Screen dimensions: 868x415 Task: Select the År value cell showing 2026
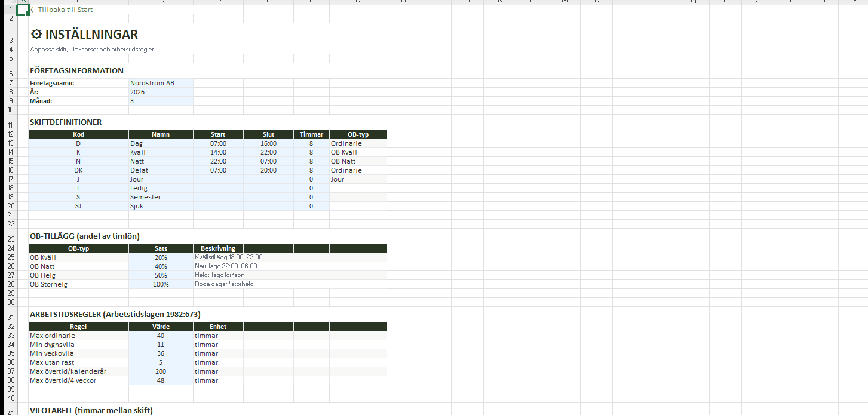(160, 92)
